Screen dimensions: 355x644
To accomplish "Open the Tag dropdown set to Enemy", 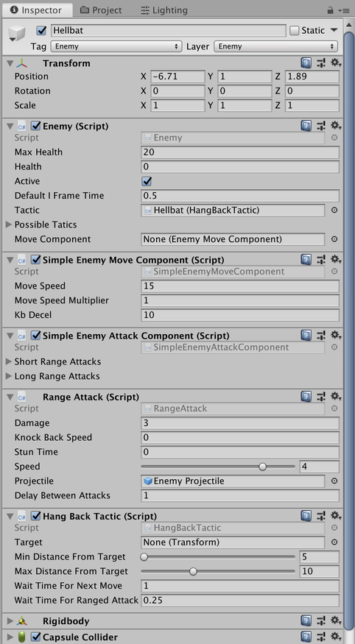I will [116, 46].
